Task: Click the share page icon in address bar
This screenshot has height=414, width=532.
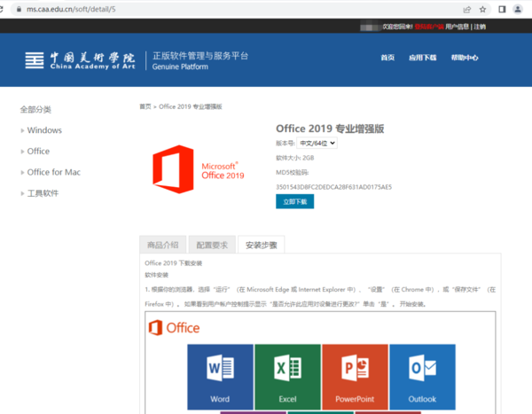Action: click(466, 9)
